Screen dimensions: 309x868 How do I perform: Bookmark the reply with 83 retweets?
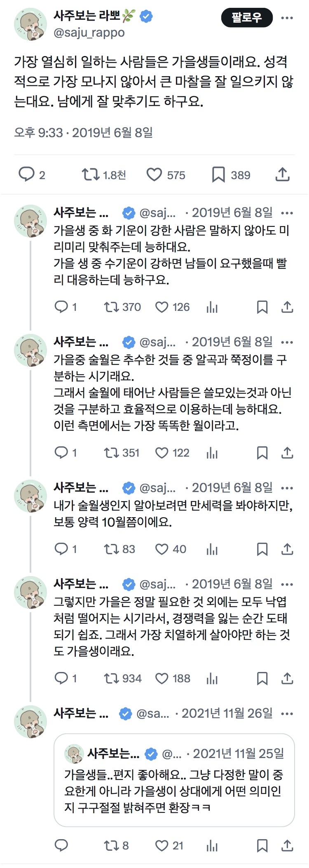pyautogui.click(x=262, y=549)
